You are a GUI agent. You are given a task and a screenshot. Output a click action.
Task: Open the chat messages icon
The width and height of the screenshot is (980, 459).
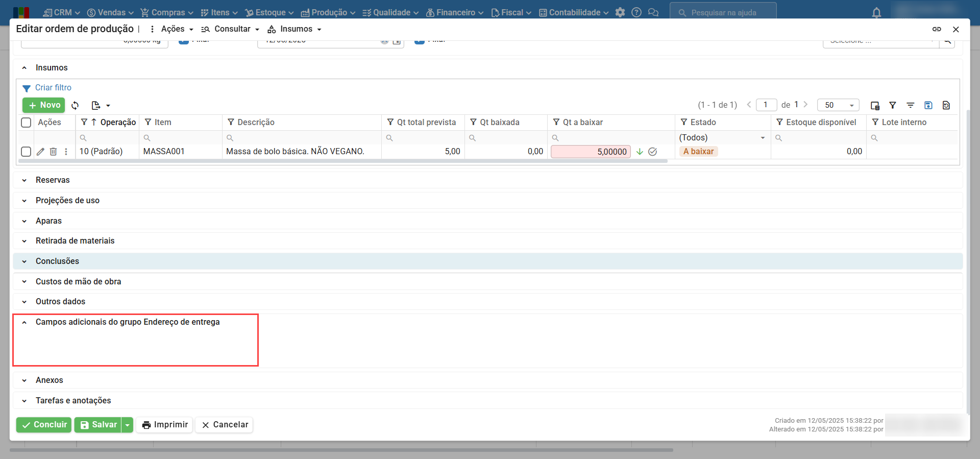click(653, 12)
